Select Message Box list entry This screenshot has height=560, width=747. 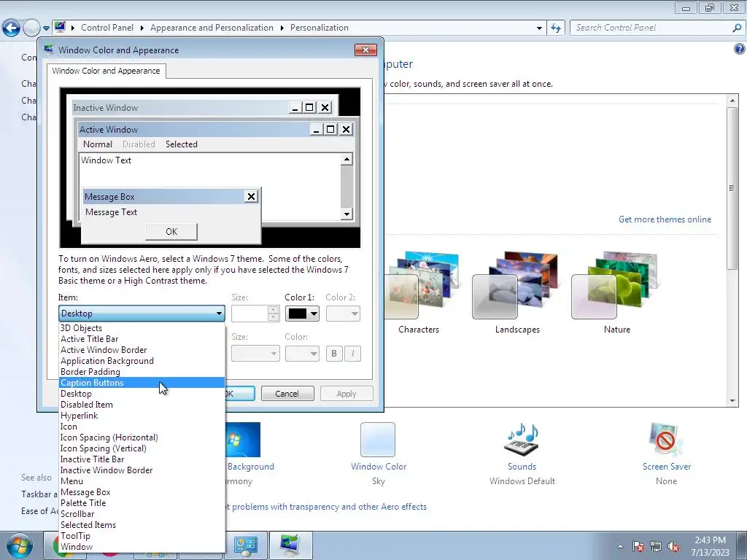(142, 492)
